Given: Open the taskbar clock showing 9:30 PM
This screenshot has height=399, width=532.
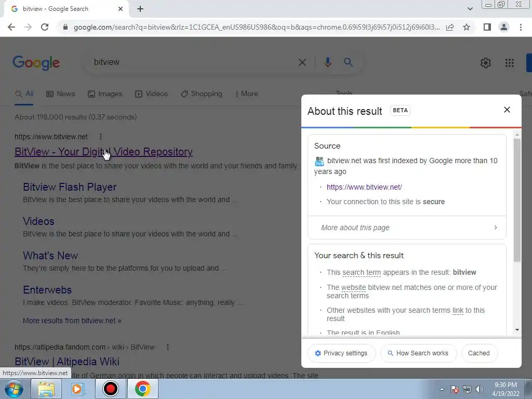Looking at the screenshot, I should [506, 389].
